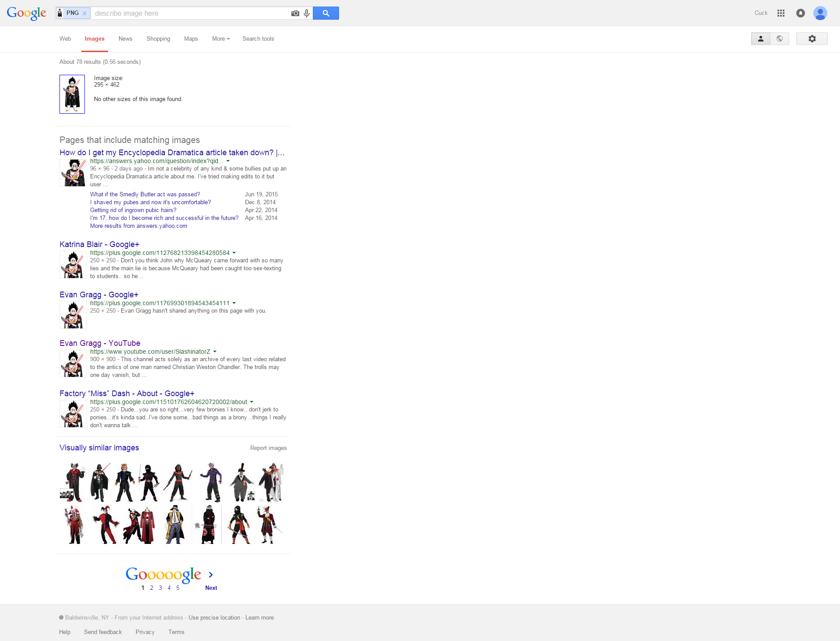The width and height of the screenshot is (840, 641).
Task: Click the Google logo in the header
Action: (x=26, y=13)
